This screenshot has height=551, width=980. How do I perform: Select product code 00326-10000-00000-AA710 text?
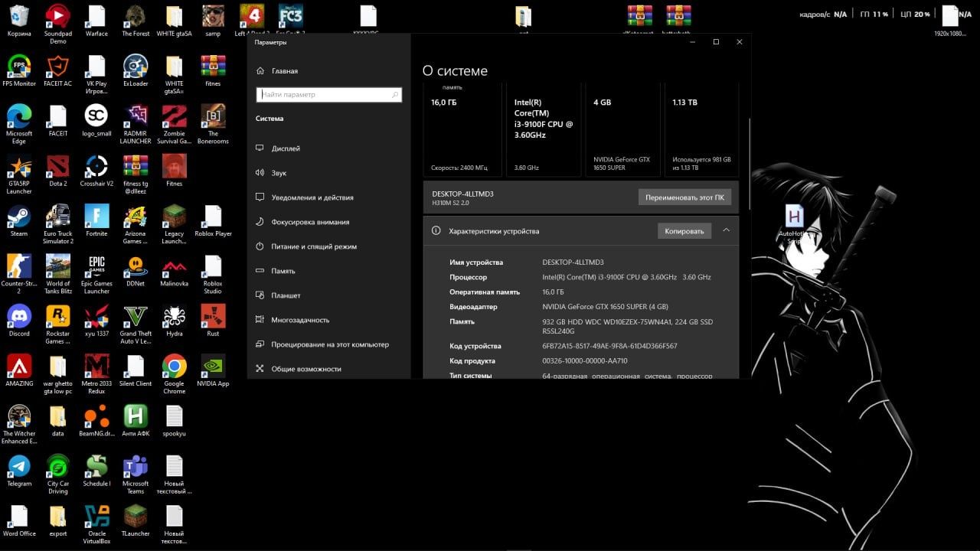[585, 361]
